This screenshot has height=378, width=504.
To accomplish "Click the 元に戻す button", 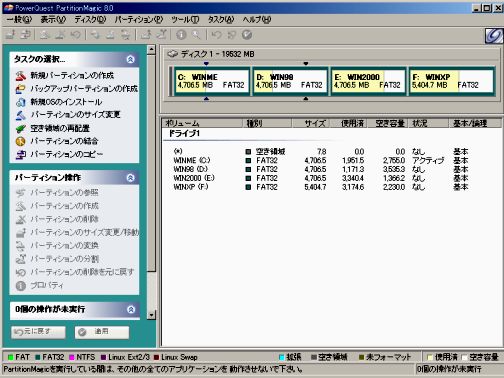I will pyautogui.click(x=38, y=332).
